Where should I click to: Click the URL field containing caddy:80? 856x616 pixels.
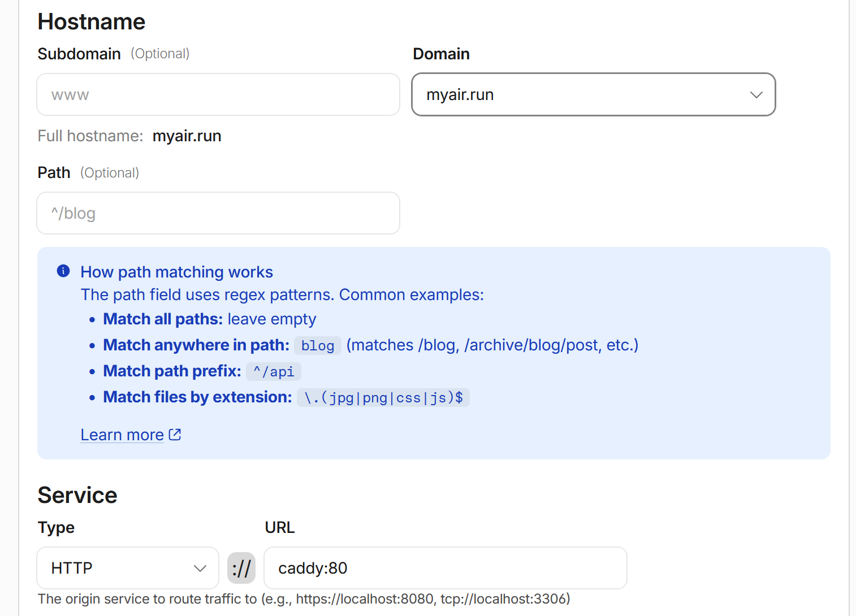(x=446, y=568)
